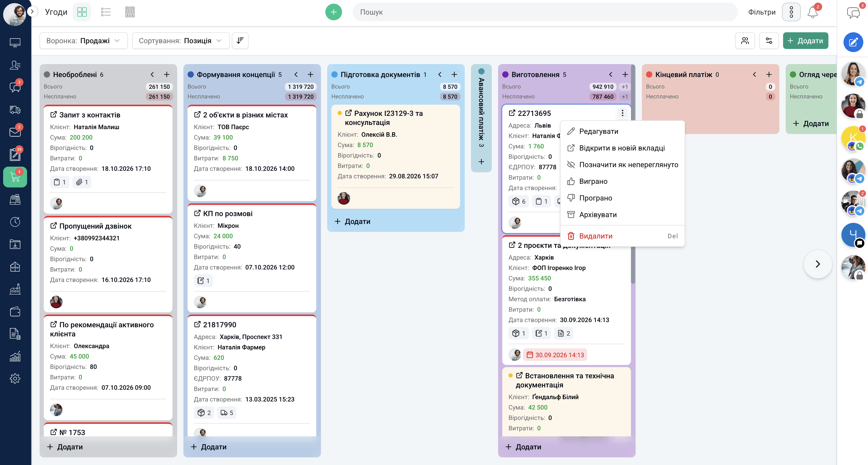
Task: Choose Позначити як непереглянуто
Action: [622, 165]
